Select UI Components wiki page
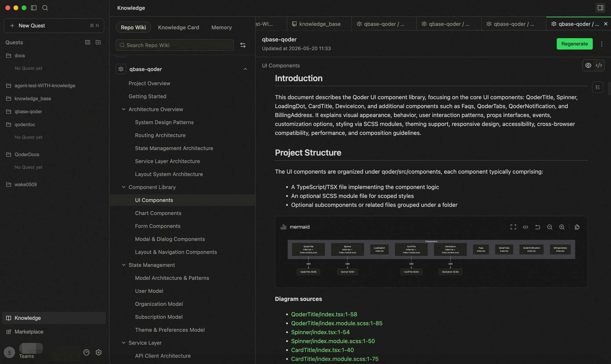Image resolution: width=611 pixels, height=364 pixels. [x=182, y=200]
